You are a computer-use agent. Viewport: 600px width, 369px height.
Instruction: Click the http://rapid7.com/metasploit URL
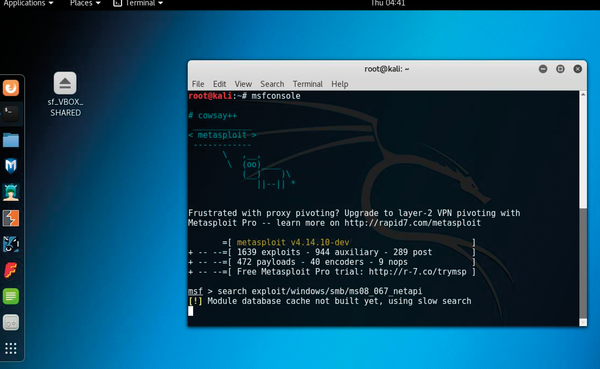(x=412, y=223)
